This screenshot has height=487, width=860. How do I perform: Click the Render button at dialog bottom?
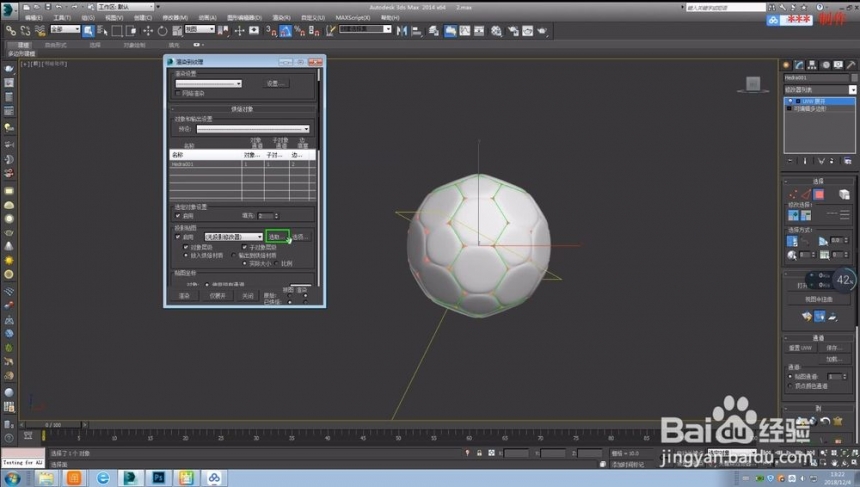pos(184,296)
